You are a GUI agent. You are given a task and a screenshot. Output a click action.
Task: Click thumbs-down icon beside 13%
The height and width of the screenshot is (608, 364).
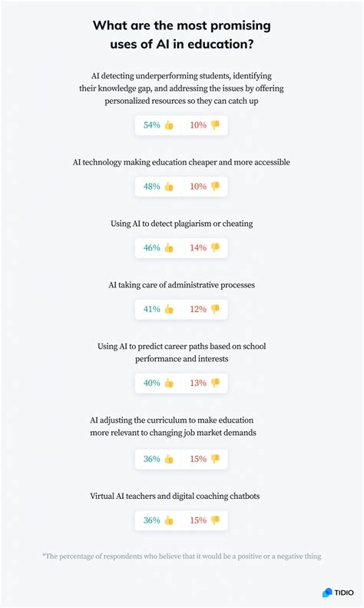(215, 383)
